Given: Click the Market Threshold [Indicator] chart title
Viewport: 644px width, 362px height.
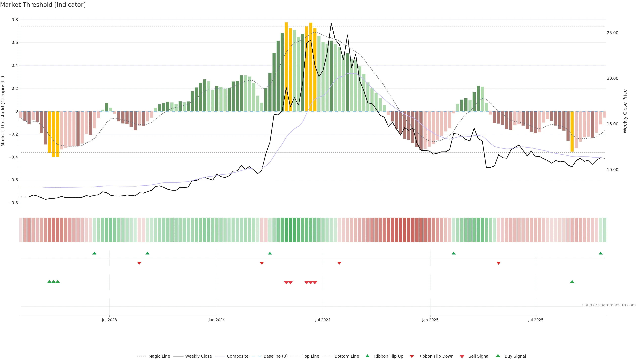Looking at the screenshot, I should (x=43, y=5).
